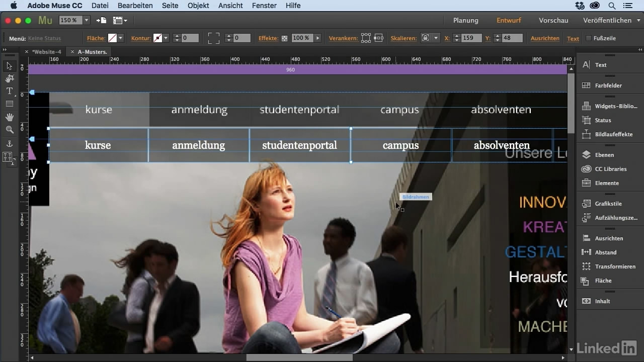Viewport: 644px width, 362px height.
Task: Click the corner radius brackets icon
Action: [x=214, y=38]
